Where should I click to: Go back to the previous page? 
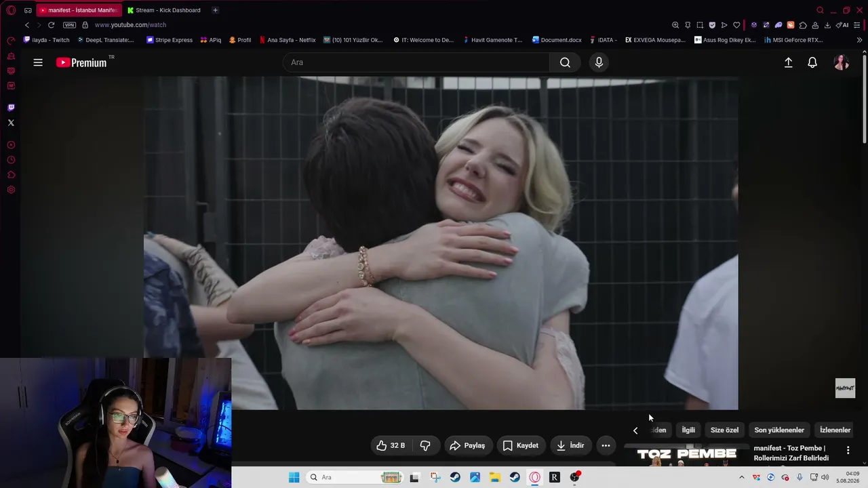(27, 25)
